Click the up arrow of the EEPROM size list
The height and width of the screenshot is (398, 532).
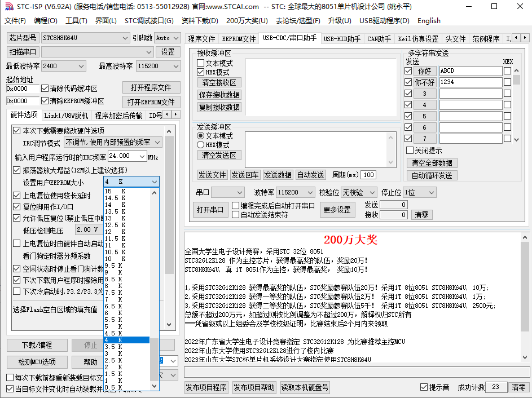pyautogui.click(x=155, y=193)
